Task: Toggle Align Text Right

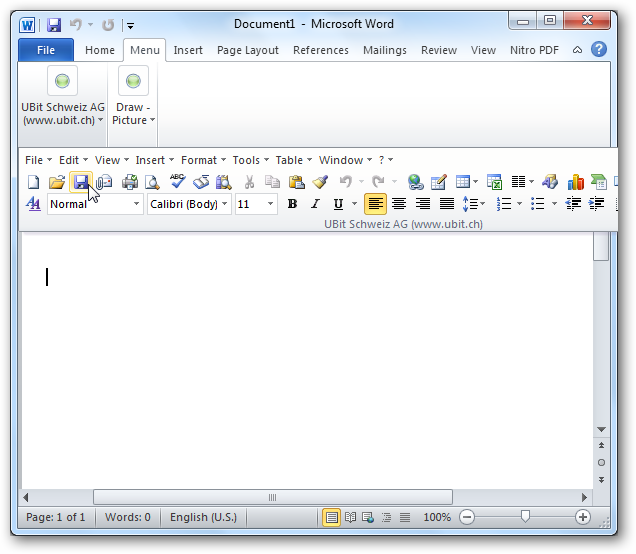Action: [423, 204]
